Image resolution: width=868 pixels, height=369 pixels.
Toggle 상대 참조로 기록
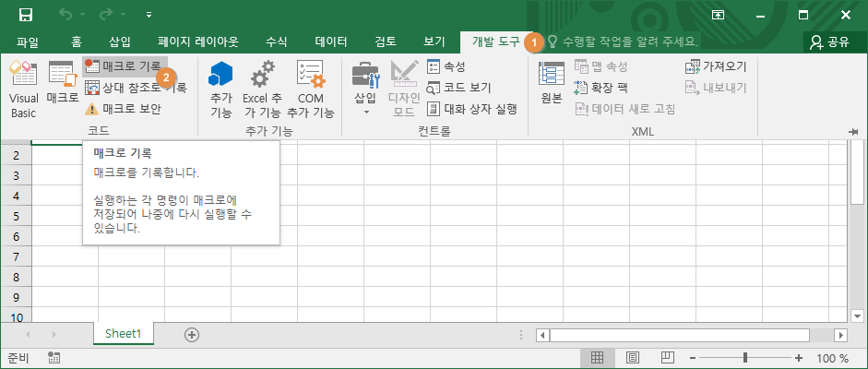136,88
